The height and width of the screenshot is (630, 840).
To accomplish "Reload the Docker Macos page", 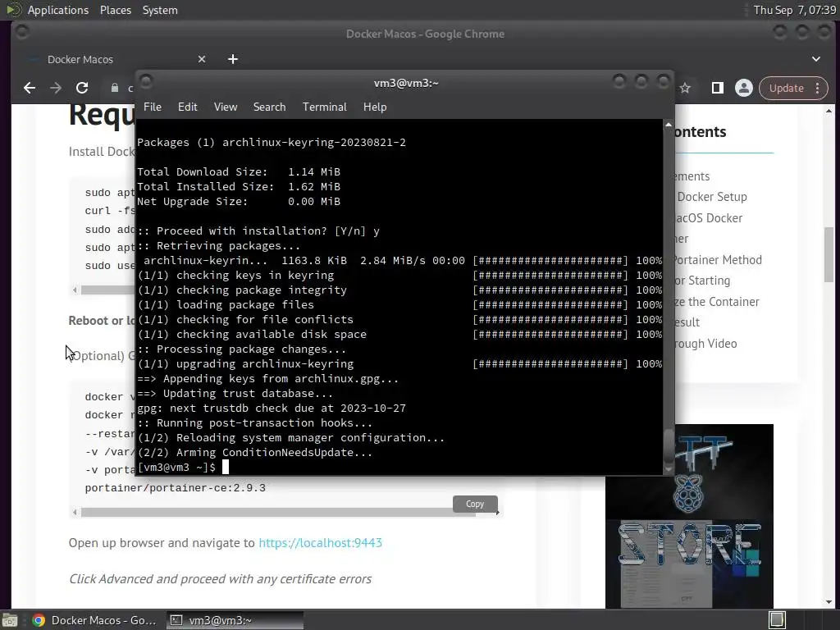I will point(82,88).
